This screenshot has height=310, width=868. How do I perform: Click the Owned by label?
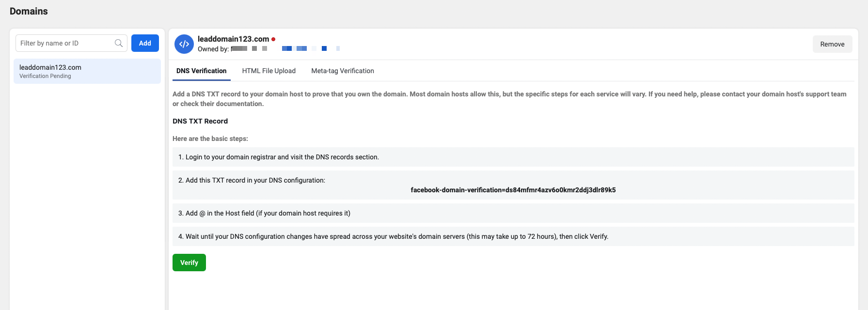pos(213,49)
